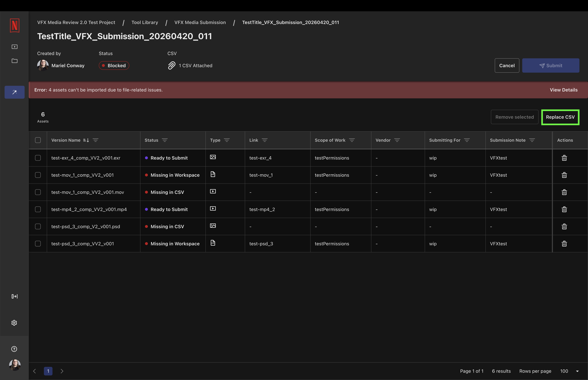
Task: Open Rows per page dropdown
Action: 570,371
